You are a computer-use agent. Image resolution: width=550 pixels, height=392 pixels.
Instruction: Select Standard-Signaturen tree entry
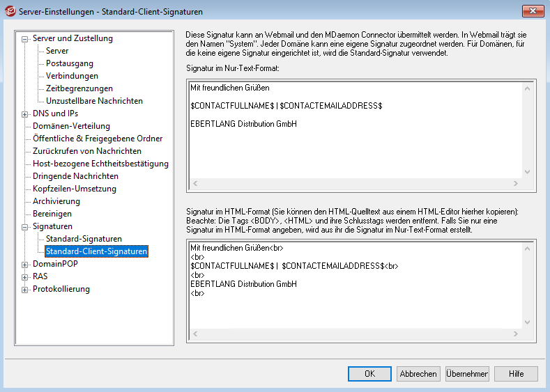click(84, 239)
